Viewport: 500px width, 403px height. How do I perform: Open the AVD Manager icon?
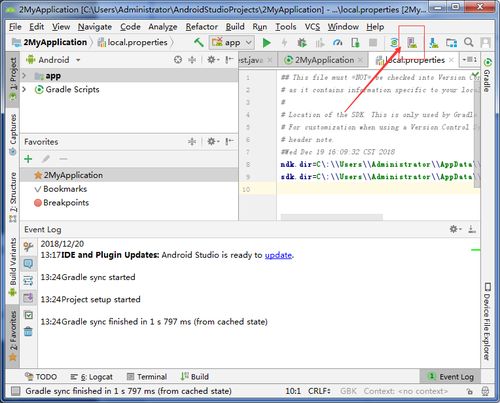pyautogui.click(x=412, y=43)
